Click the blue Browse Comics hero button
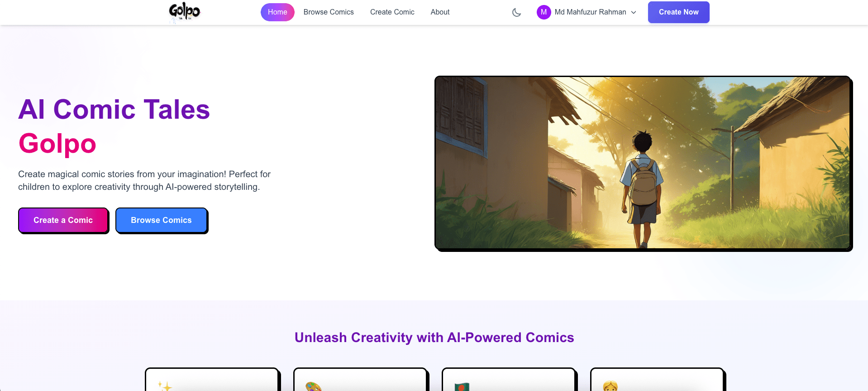Screen dimensions: 868x391 click(161, 220)
